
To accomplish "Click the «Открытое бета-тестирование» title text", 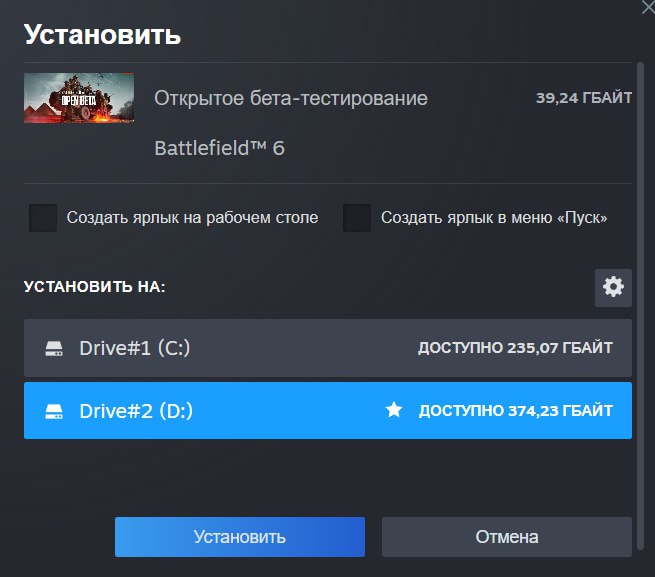I will (x=291, y=98).
